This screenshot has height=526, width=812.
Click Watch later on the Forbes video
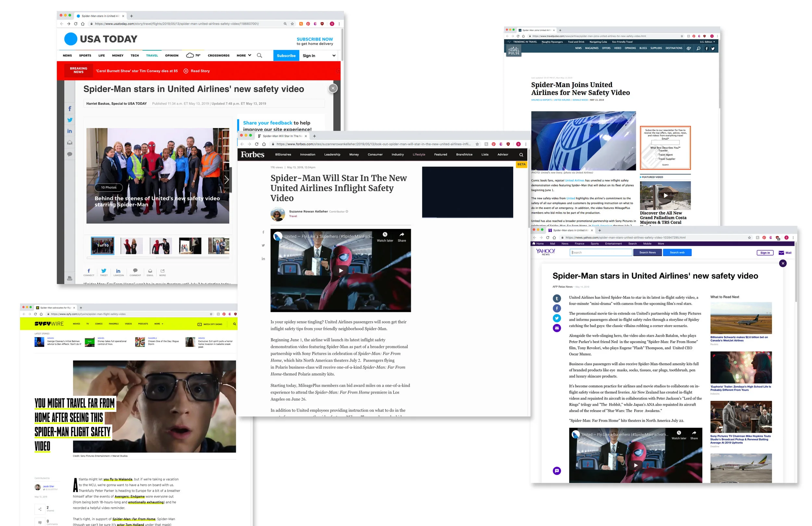[385, 237]
